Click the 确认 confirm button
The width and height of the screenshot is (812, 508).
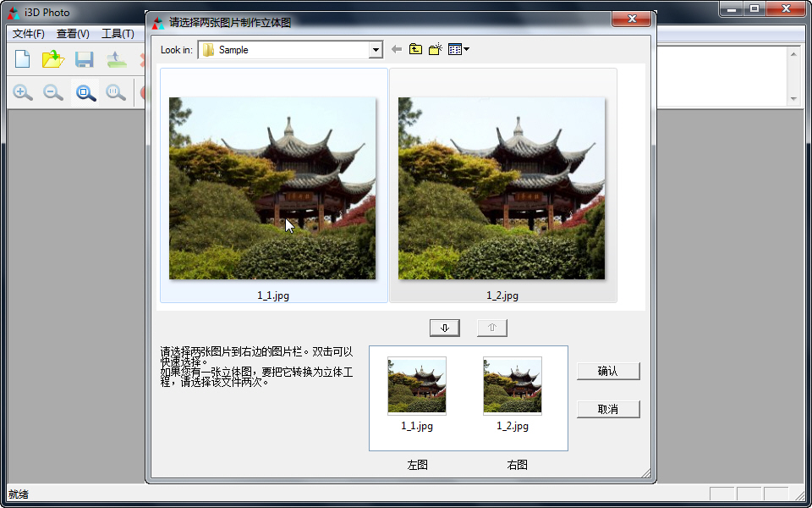pyautogui.click(x=608, y=371)
